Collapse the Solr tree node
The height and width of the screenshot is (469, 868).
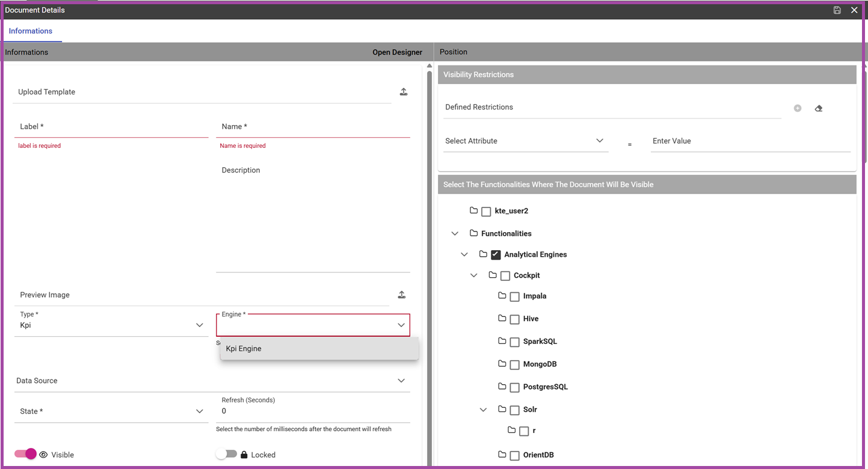[483, 409]
